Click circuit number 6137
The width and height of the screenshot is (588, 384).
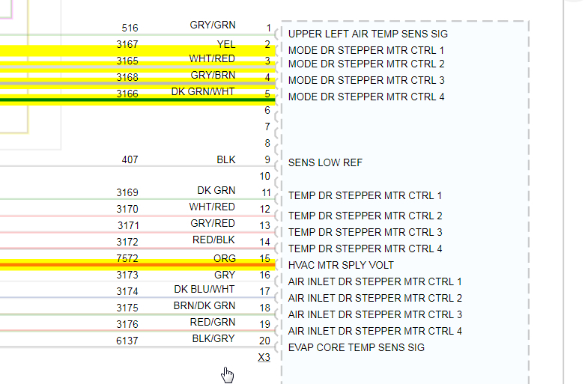(x=127, y=341)
